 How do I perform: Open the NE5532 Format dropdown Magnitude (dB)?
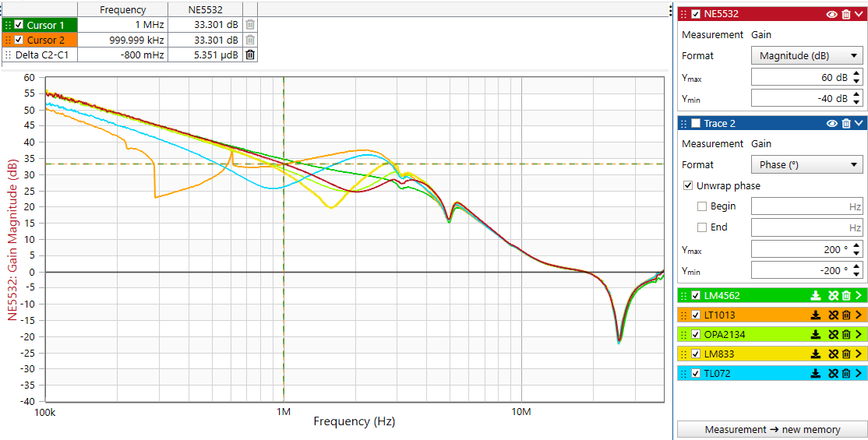click(806, 56)
